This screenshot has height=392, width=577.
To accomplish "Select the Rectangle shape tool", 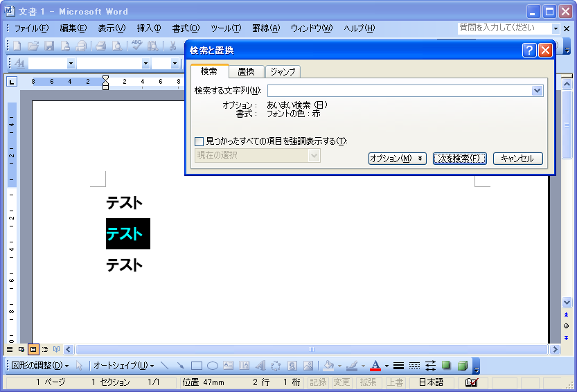I will click(197, 366).
